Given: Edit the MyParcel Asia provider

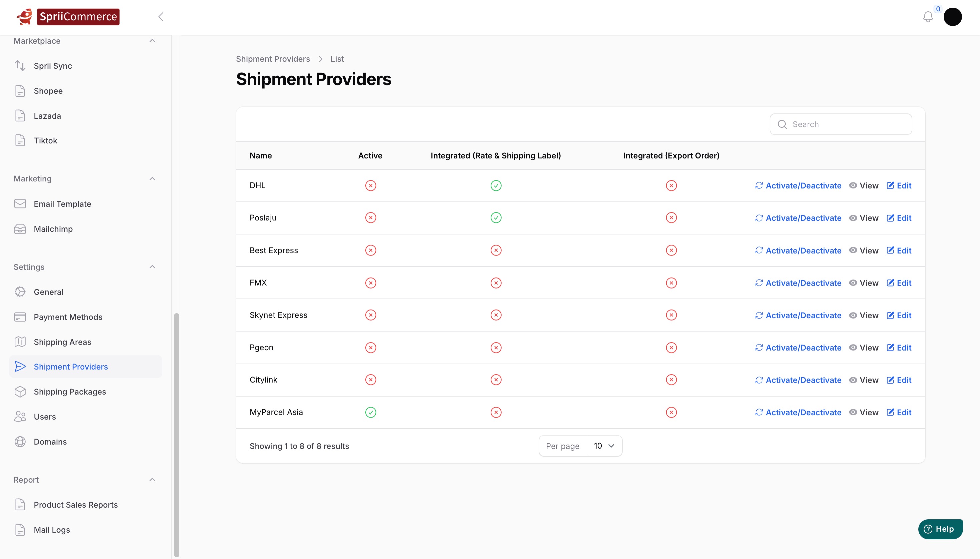Looking at the screenshot, I should pyautogui.click(x=899, y=412).
